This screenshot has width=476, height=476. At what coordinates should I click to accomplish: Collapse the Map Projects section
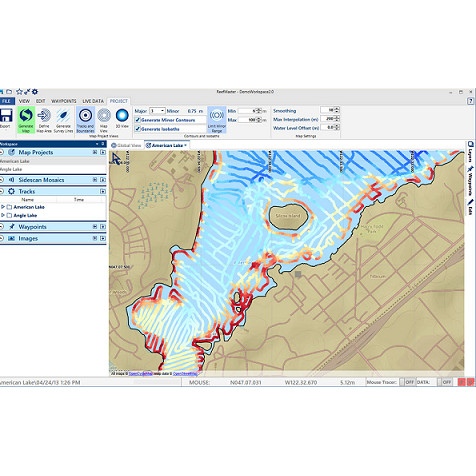click(x=1, y=152)
